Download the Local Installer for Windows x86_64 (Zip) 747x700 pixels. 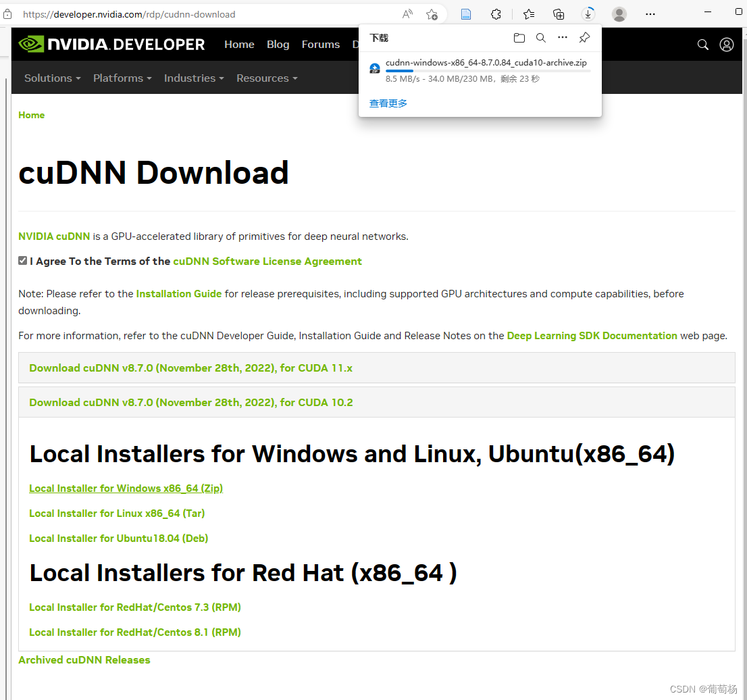(126, 488)
